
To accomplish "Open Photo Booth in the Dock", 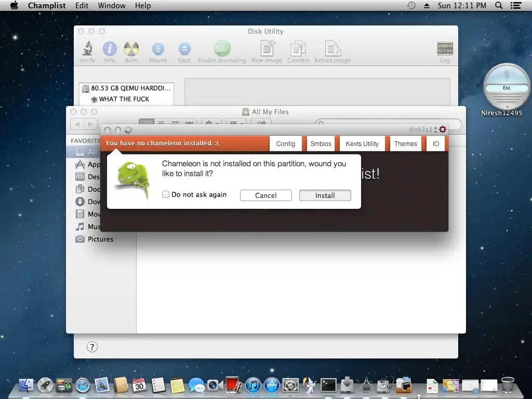I will point(234,385).
